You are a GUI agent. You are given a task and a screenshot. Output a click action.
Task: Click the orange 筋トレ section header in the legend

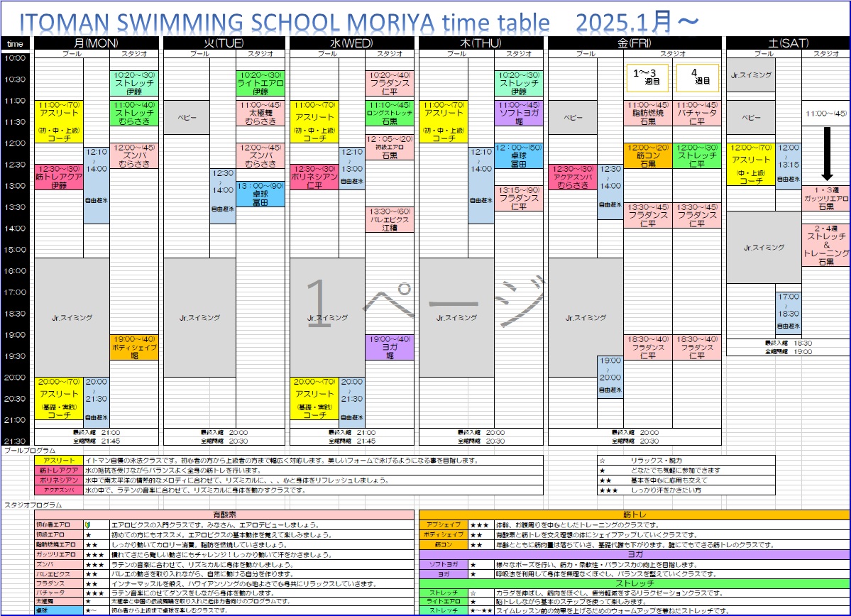point(635,515)
